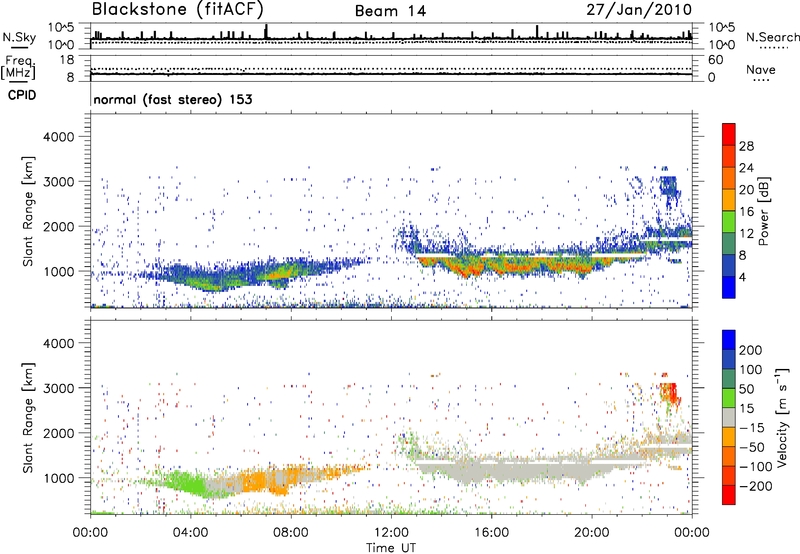Click the date '27/Jan/2010'

click(x=639, y=10)
